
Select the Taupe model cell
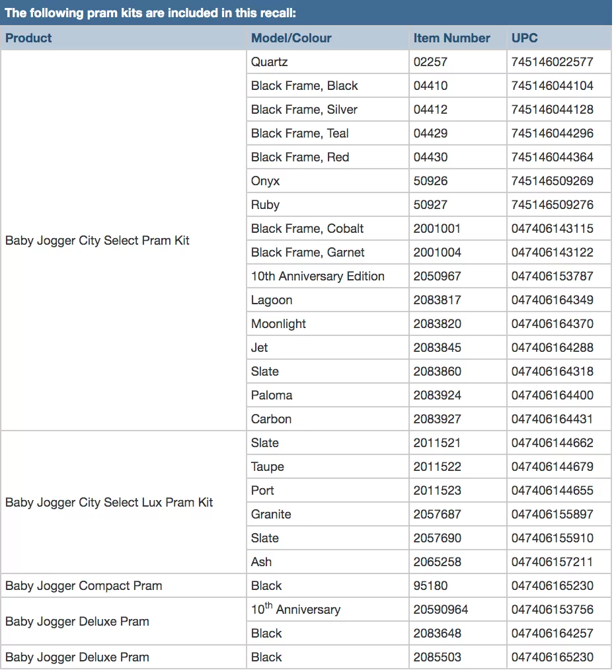pyautogui.click(x=328, y=466)
